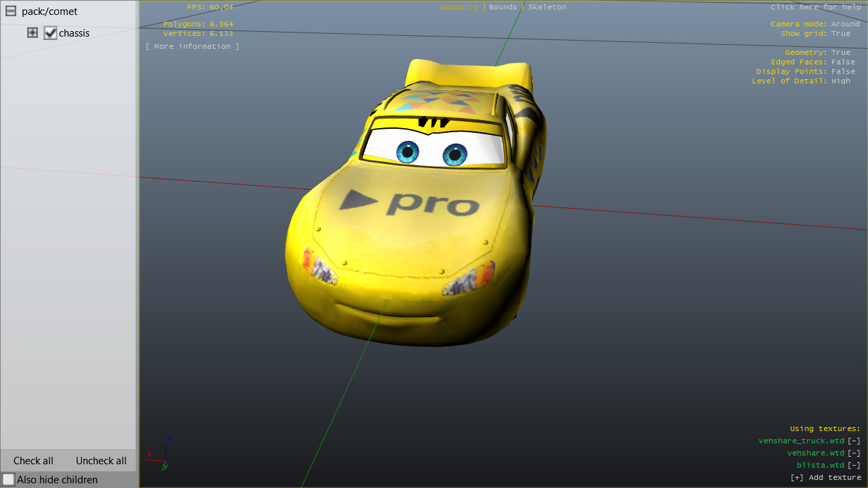Click vehshare_truck.wtd texture name

click(802, 441)
